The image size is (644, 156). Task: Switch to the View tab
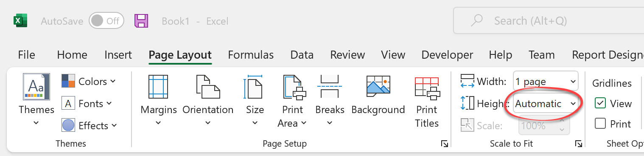point(393,55)
